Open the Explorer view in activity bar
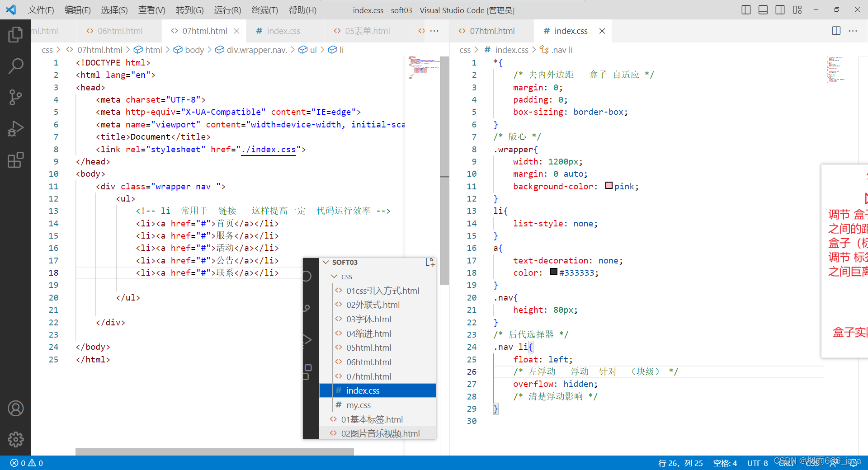Image resolution: width=868 pixels, height=470 pixels. (x=15, y=35)
